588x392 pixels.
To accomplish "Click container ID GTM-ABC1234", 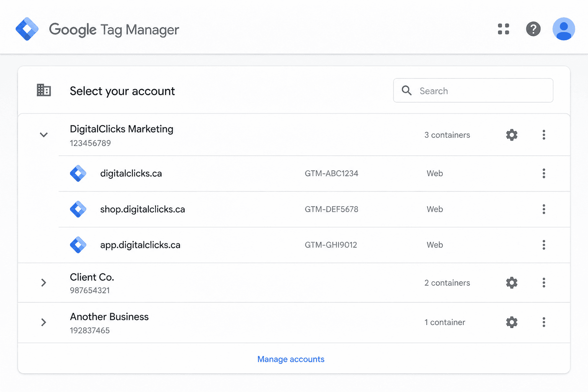I will (332, 173).
